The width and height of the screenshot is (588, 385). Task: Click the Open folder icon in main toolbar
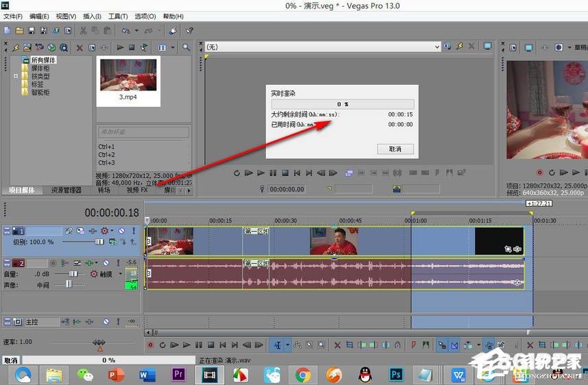tap(19, 30)
